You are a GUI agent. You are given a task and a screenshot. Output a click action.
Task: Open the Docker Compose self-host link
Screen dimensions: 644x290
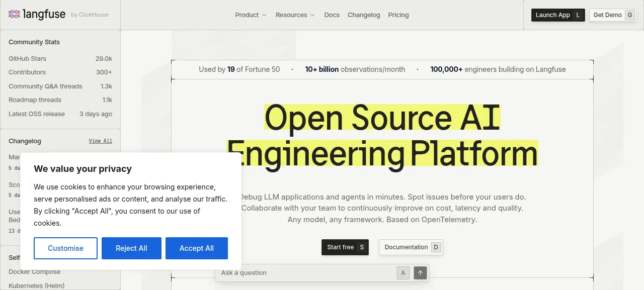coord(35,272)
